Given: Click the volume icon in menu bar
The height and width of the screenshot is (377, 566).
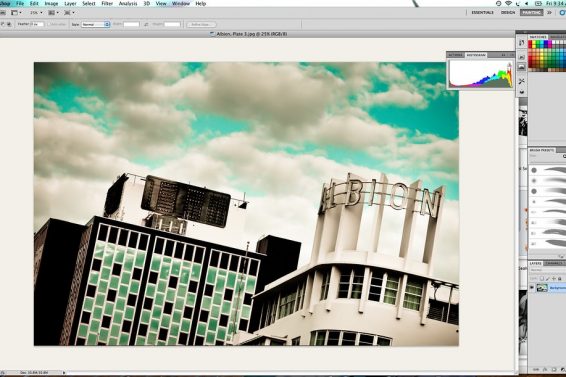Looking at the screenshot, I should click(x=526, y=4).
